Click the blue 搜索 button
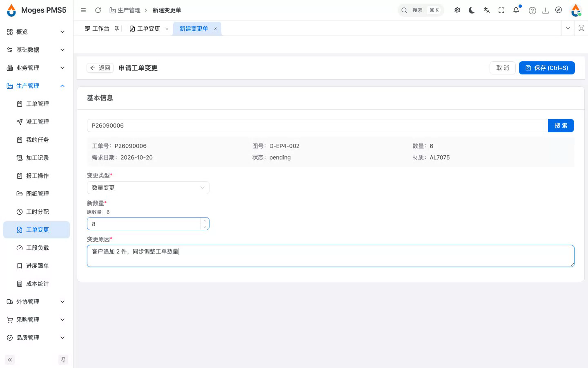This screenshot has width=588, height=368. 561,126
